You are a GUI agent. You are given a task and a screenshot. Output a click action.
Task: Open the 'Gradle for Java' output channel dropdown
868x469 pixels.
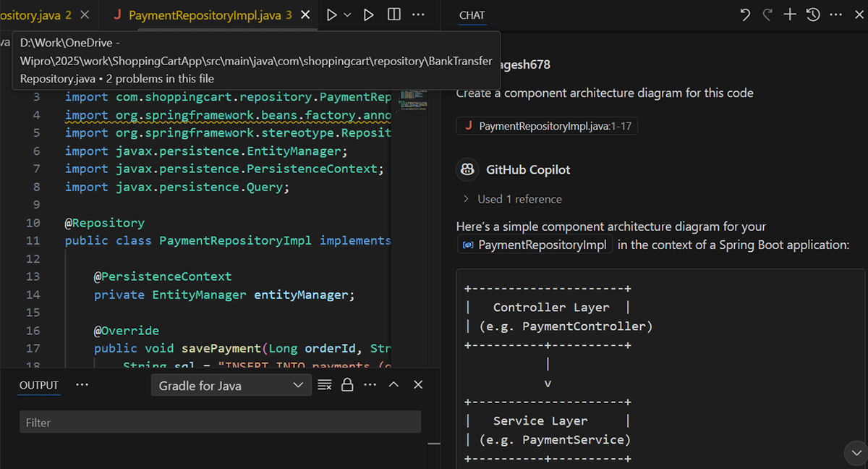point(231,386)
